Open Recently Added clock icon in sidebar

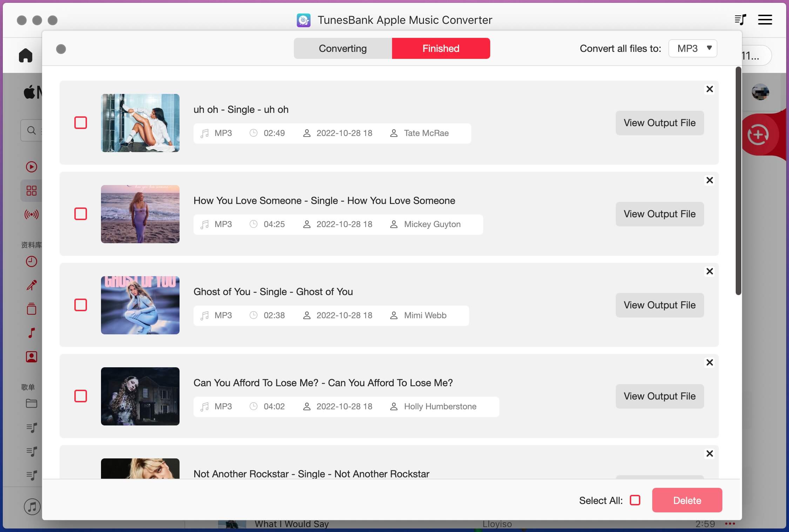coord(32,261)
